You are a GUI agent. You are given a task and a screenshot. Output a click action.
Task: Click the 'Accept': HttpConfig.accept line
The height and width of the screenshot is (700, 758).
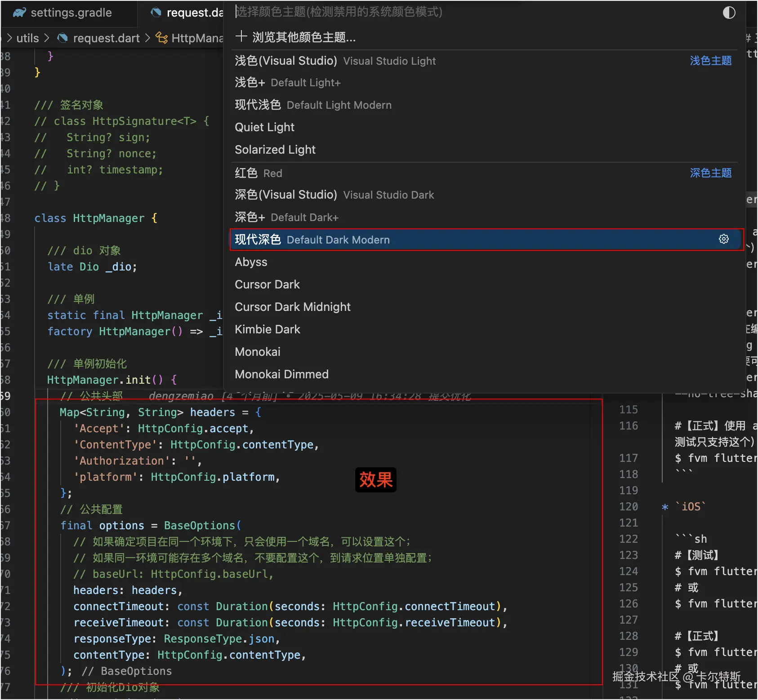(164, 429)
